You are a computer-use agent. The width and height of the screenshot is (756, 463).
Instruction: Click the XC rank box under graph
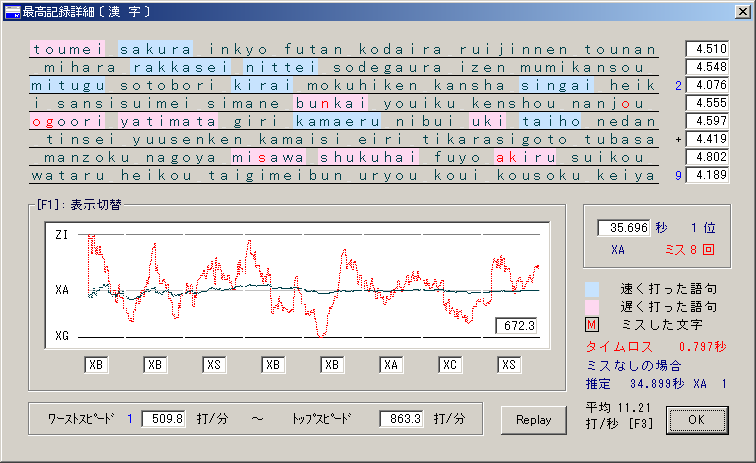click(x=450, y=365)
